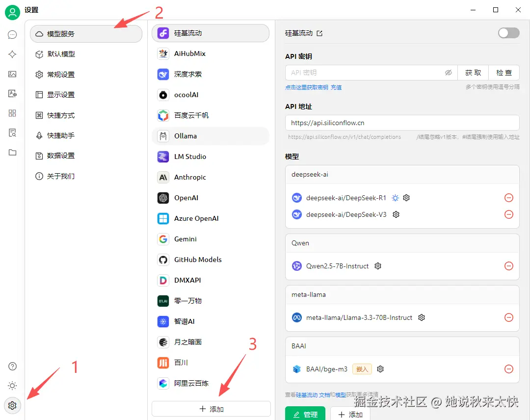Select the OpenAI provider
This screenshot has width=530, height=420.
point(211,198)
